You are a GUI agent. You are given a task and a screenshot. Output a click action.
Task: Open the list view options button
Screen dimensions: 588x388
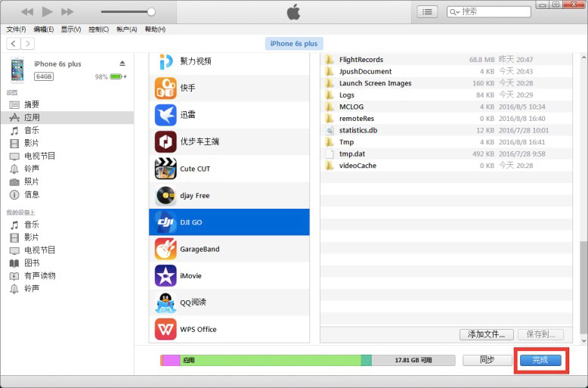pos(428,11)
